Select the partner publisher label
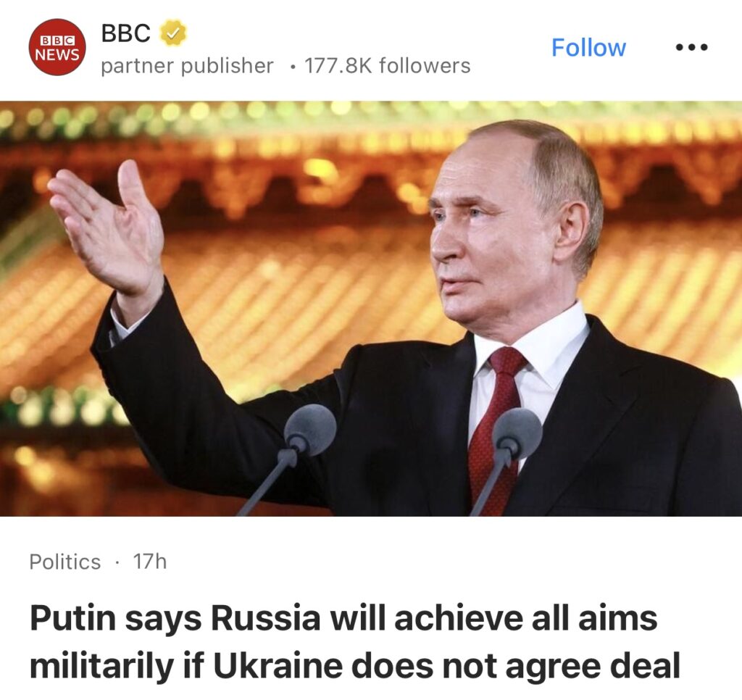The image size is (742, 700). (188, 66)
